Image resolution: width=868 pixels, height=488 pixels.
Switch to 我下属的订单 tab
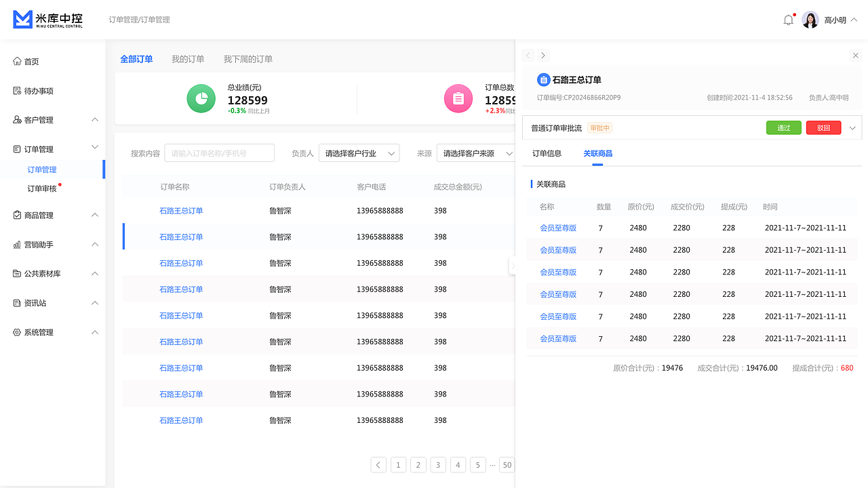pyautogui.click(x=248, y=59)
